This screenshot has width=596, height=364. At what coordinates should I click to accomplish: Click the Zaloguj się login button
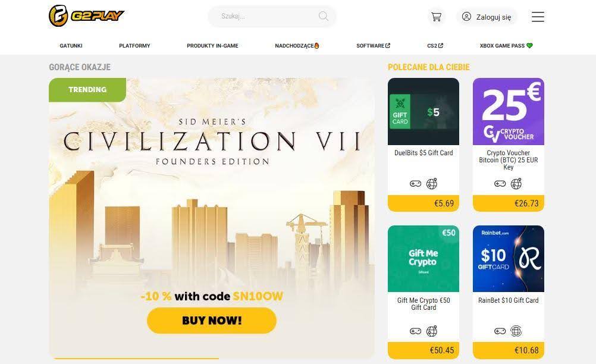tap(487, 17)
